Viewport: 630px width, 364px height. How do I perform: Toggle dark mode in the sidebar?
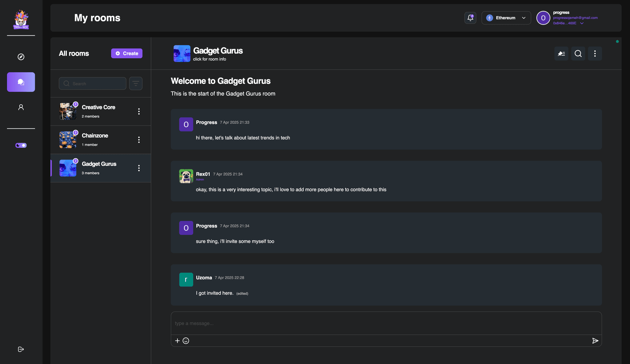click(21, 145)
